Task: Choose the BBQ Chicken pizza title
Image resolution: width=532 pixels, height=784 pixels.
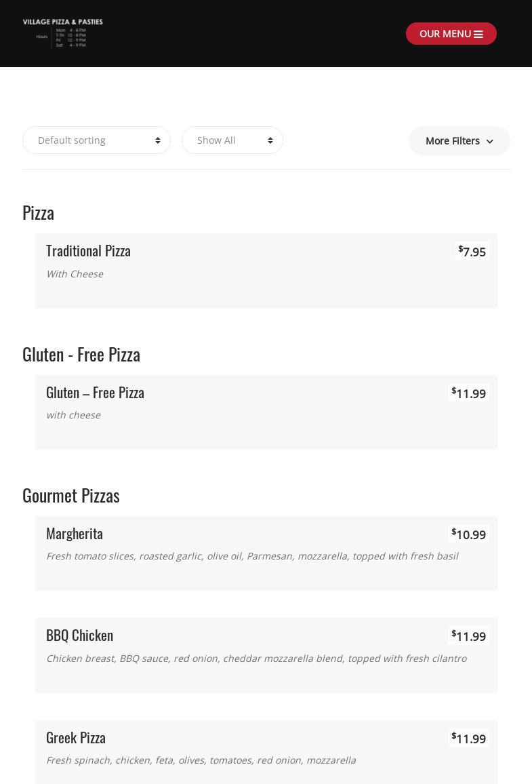Action: coord(79,635)
